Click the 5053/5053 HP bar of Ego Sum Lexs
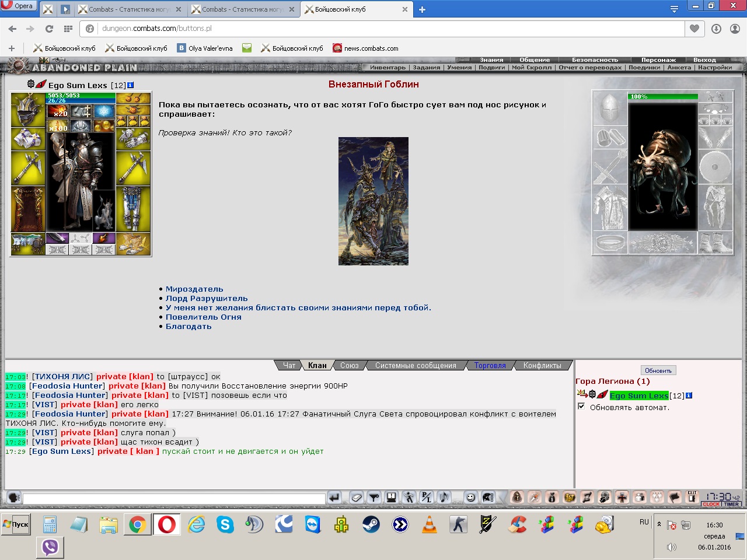This screenshot has width=747, height=560. coord(81,95)
